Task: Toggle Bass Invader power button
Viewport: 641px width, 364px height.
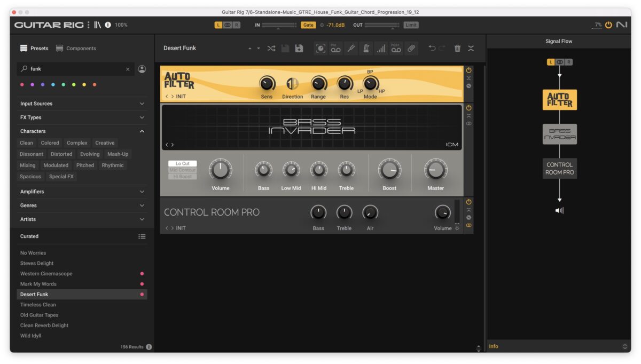Action: [469, 107]
